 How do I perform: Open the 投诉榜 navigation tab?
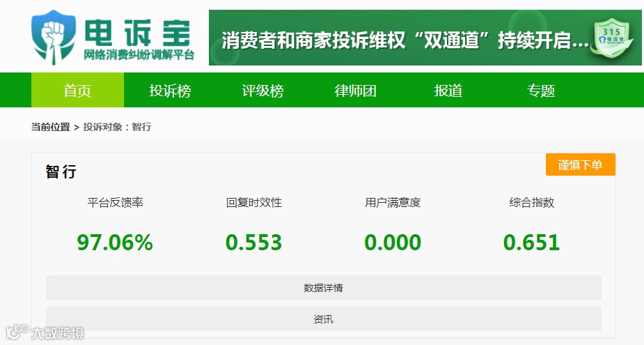pos(170,90)
